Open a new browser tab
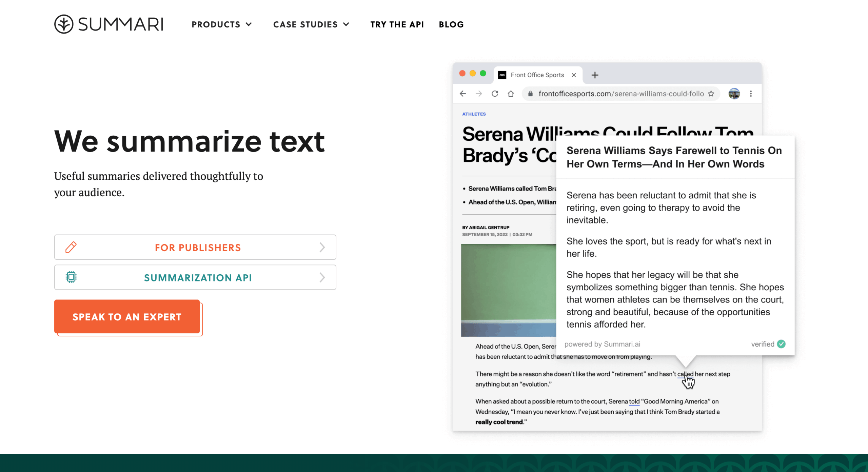This screenshot has width=868, height=472. coord(595,75)
